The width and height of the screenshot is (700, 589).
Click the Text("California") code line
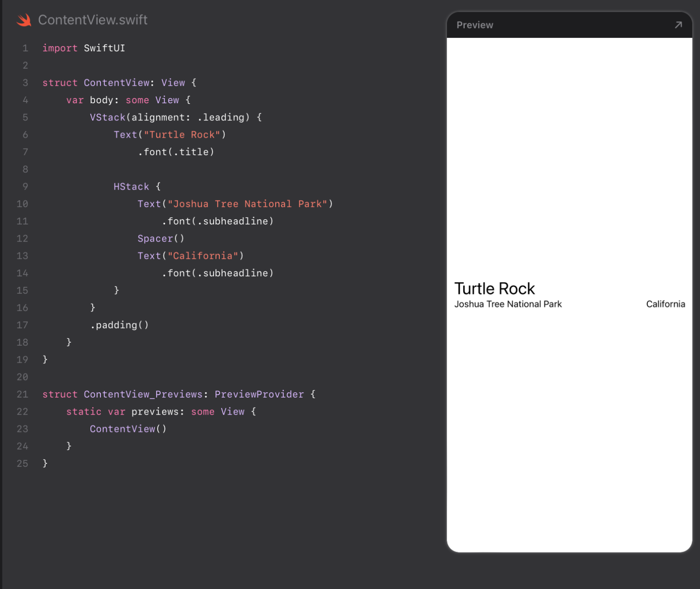191,256
